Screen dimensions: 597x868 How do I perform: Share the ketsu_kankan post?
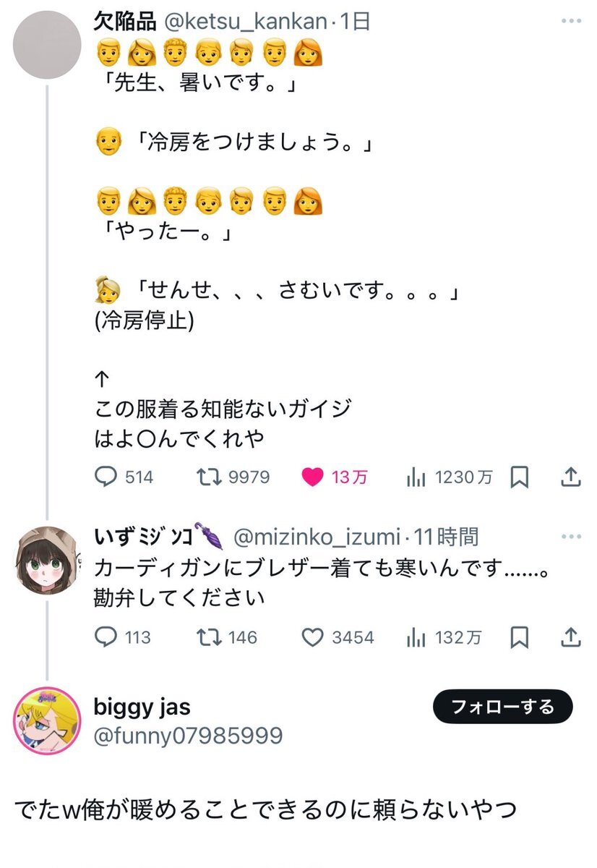pyautogui.click(x=570, y=477)
